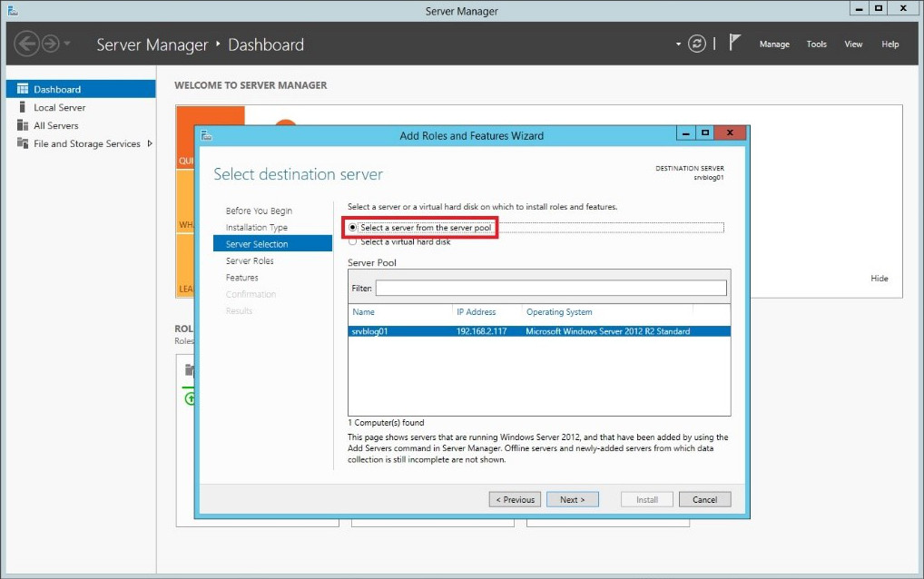Click the Local Server icon
Viewport: 924px width, 579px height.
pos(23,106)
